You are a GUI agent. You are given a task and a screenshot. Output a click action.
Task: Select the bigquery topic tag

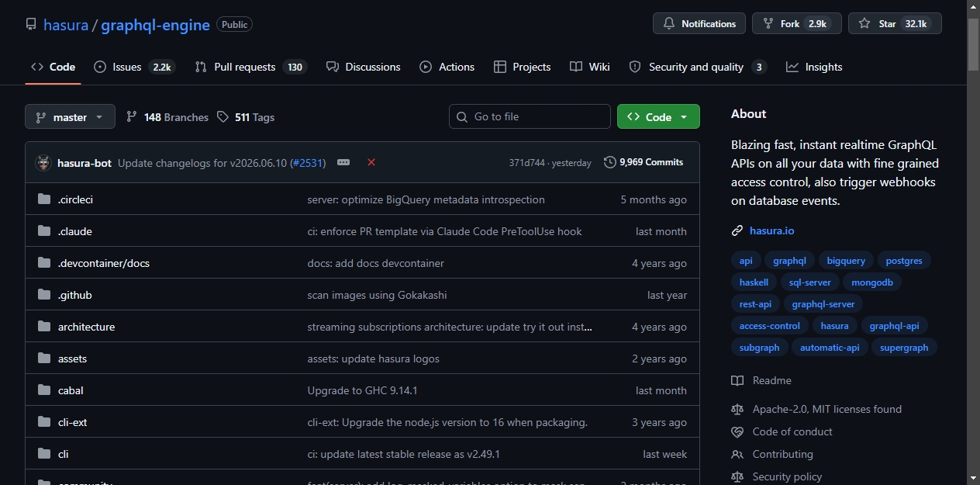(x=846, y=261)
